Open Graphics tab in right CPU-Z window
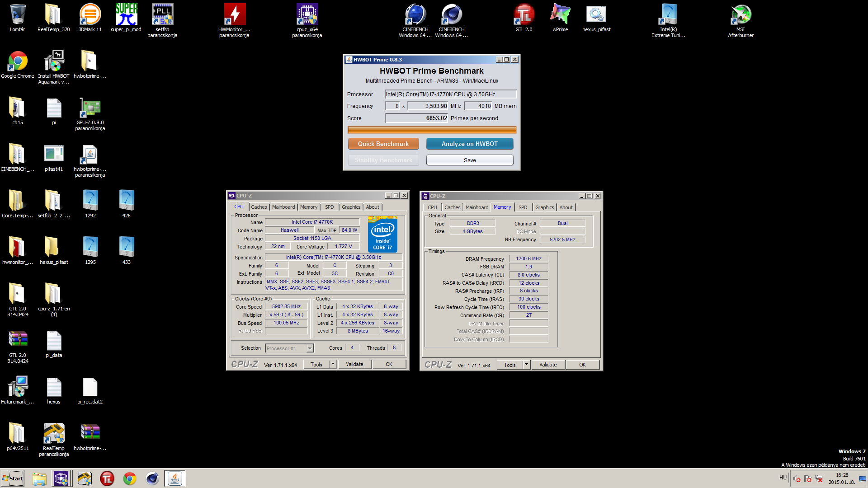This screenshot has height=488, width=868. (544, 207)
